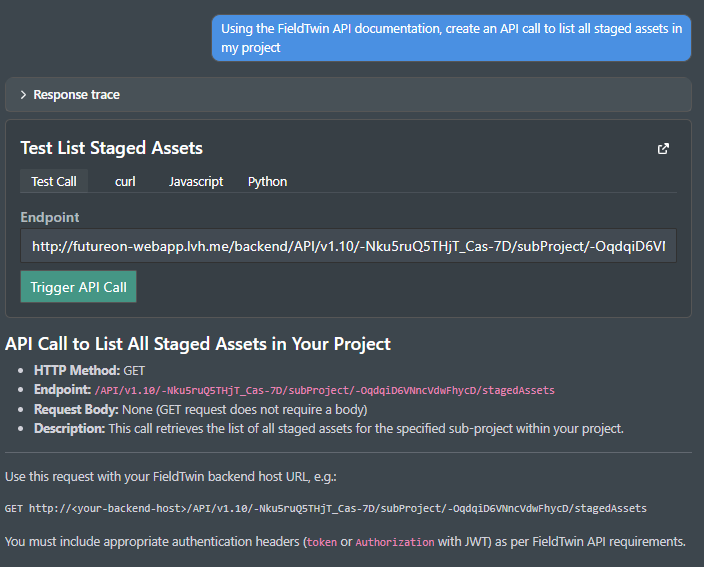Click the Request Body: None bullet
Viewport: 704px width, 567px height.
point(201,409)
